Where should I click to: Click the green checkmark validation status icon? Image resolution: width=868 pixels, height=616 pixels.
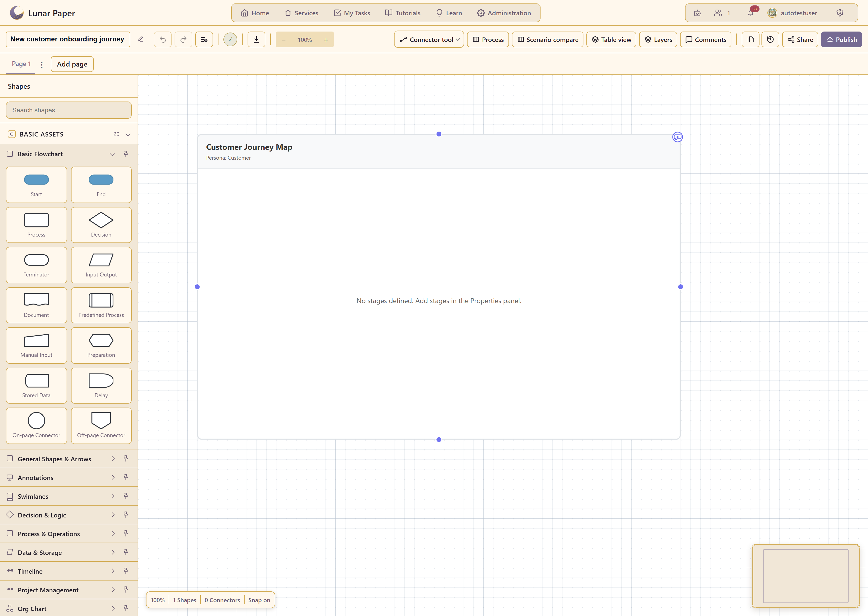[230, 39]
